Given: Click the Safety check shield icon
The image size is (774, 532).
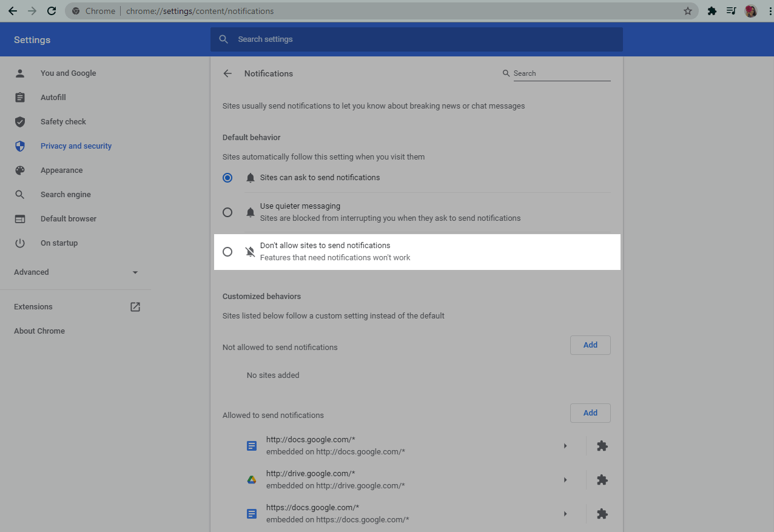Looking at the screenshot, I should click(20, 122).
